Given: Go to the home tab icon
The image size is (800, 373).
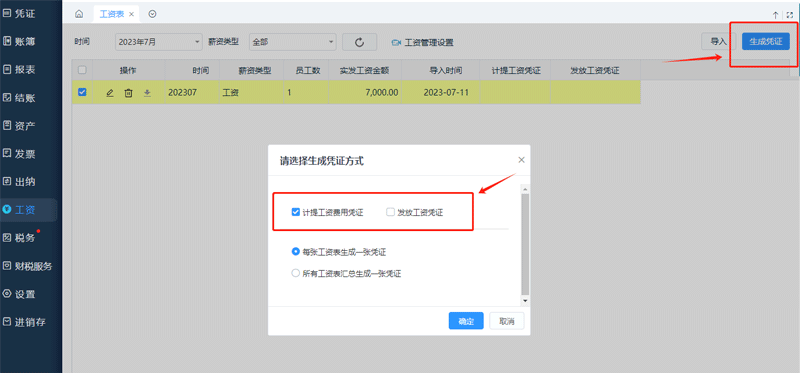Looking at the screenshot, I should (x=79, y=14).
